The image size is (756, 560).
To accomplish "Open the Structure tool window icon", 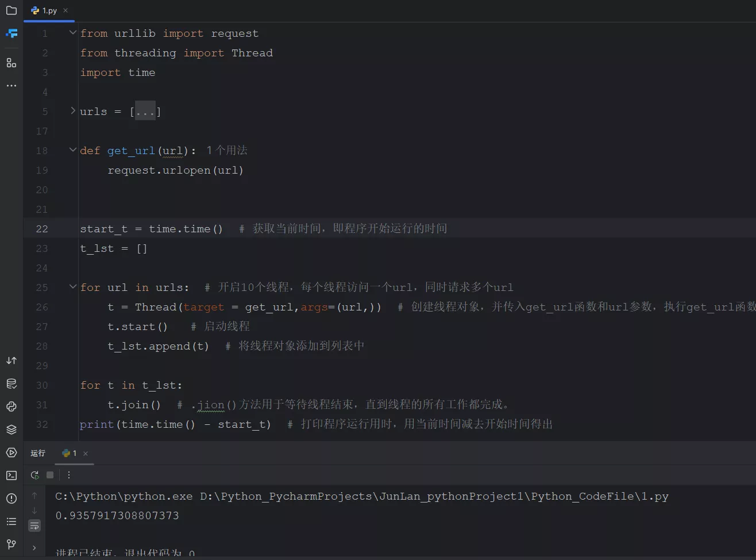I will 11,63.
